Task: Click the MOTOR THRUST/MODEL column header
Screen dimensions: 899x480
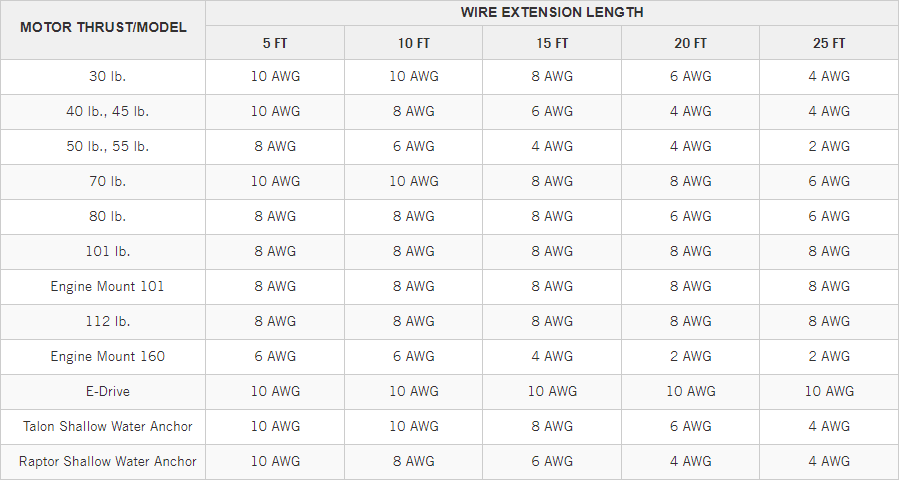Action: coord(103,27)
